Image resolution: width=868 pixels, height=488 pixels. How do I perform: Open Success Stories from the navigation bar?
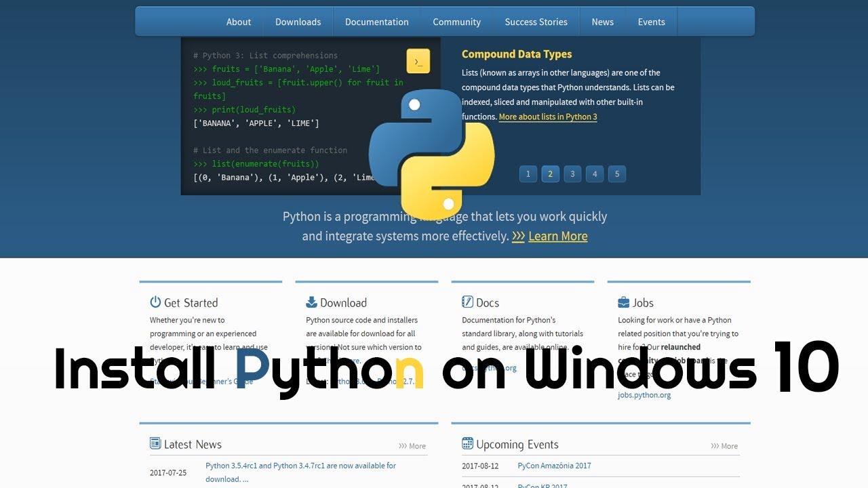[x=536, y=22]
